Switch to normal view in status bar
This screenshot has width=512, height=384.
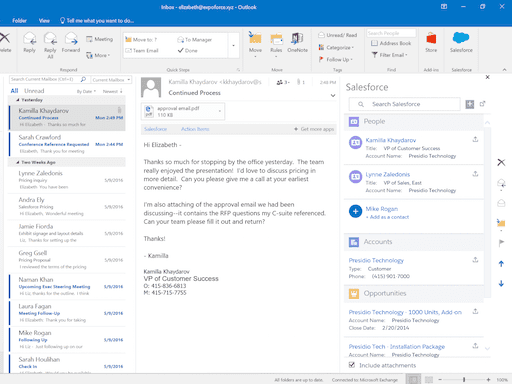click(413, 379)
